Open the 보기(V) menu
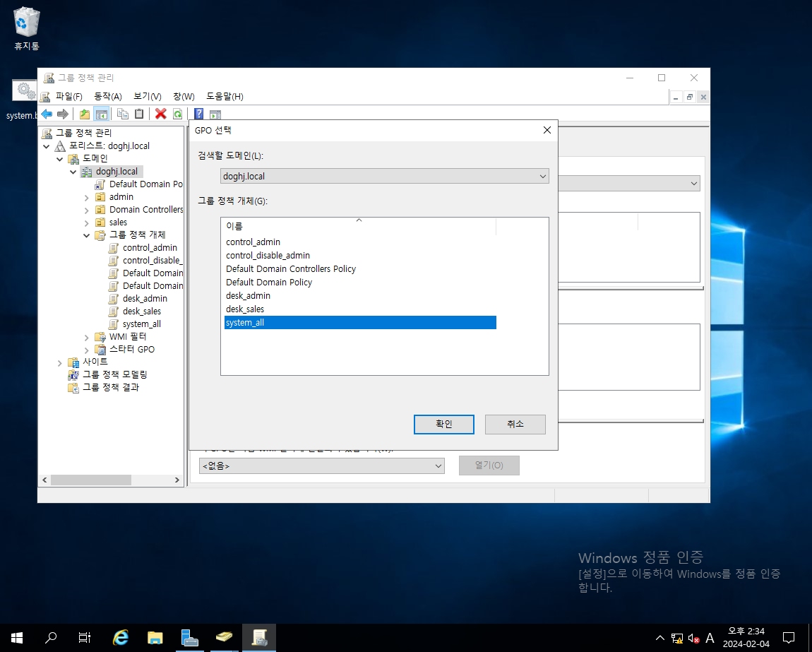This screenshot has width=812, height=652. tap(147, 96)
